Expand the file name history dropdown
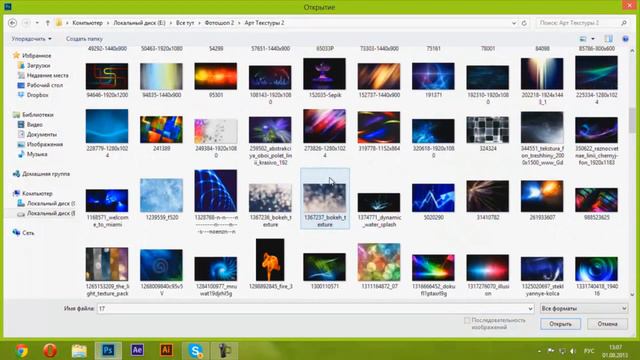 pos(530,309)
